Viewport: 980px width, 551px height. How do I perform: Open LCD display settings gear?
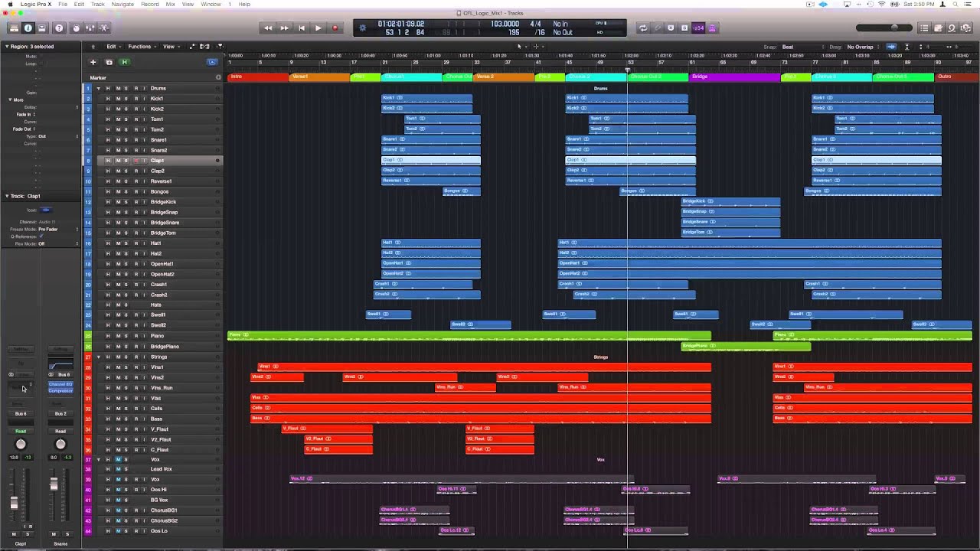click(x=362, y=28)
